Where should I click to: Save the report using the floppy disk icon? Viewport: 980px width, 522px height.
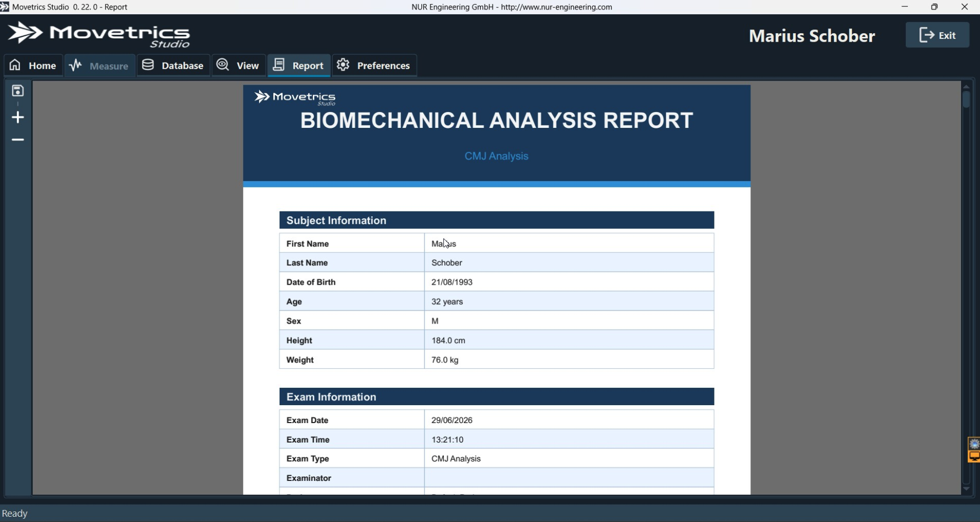pyautogui.click(x=18, y=91)
